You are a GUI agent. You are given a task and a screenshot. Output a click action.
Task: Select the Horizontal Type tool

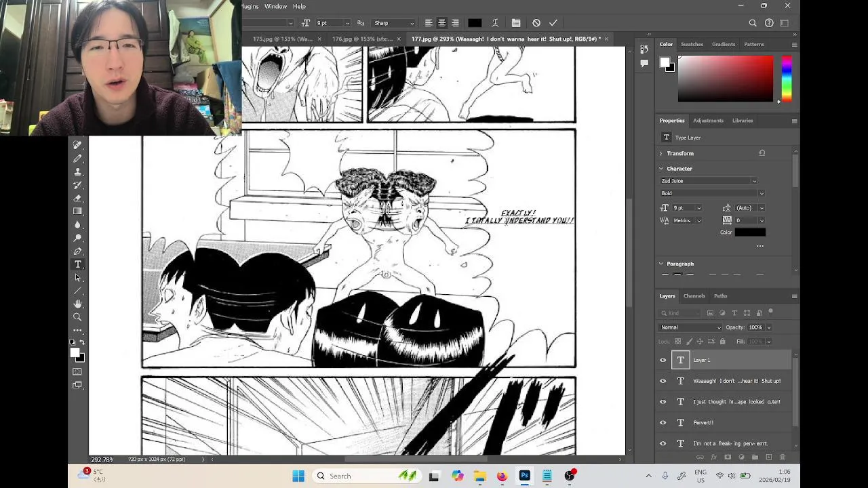click(77, 264)
